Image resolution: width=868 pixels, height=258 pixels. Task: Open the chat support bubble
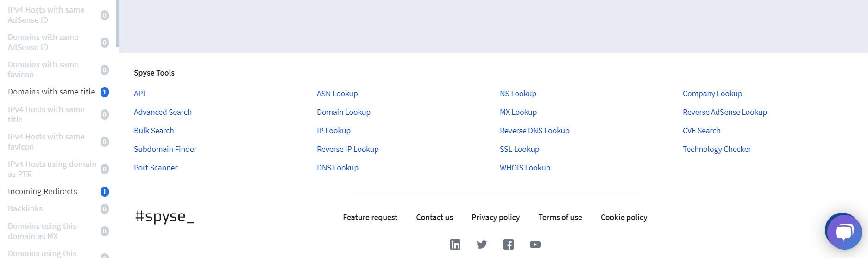click(x=843, y=232)
